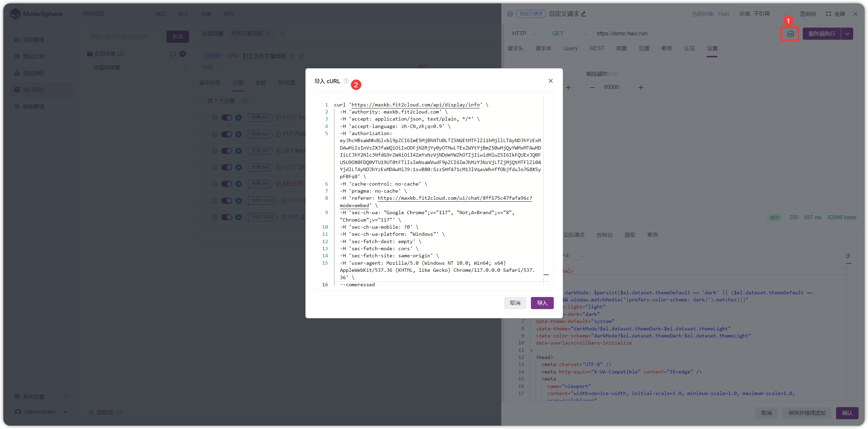Click the star favorite icon beside 发布文章流程
This screenshot has width=868, height=429.
pyautogui.click(x=292, y=56)
